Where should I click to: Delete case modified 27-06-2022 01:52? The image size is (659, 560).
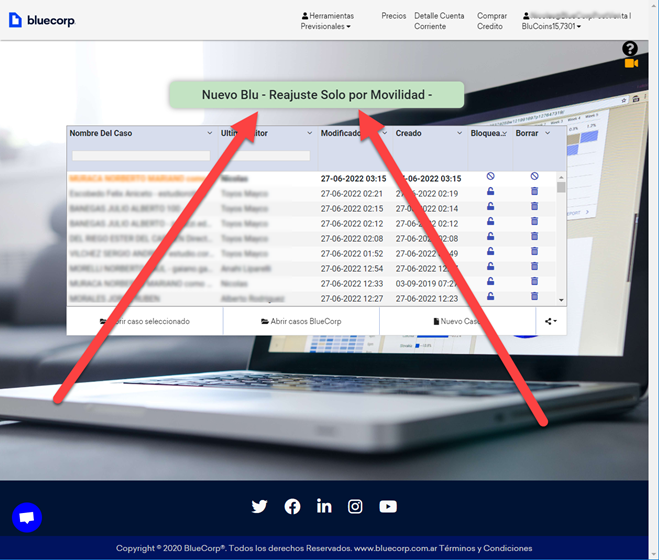[x=534, y=251]
